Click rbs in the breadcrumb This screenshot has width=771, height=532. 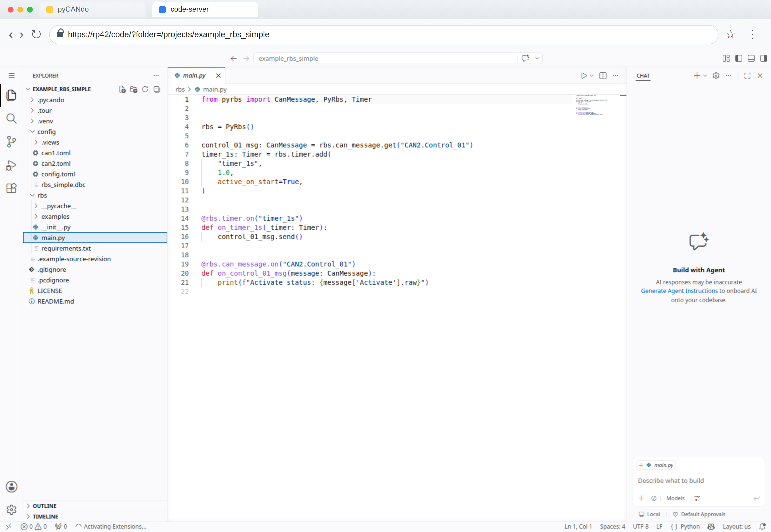[x=180, y=89]
